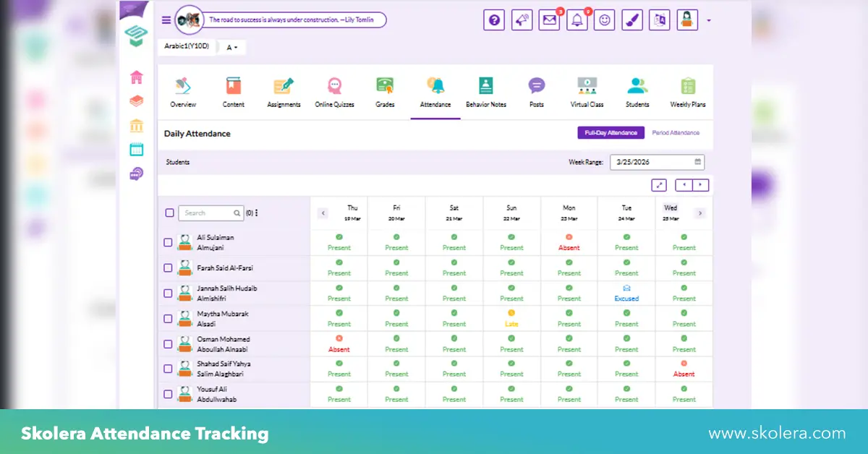The image size is (868, 454).
Task: Go to the Behavior Notes tab
Action: [x=485, y=92]
